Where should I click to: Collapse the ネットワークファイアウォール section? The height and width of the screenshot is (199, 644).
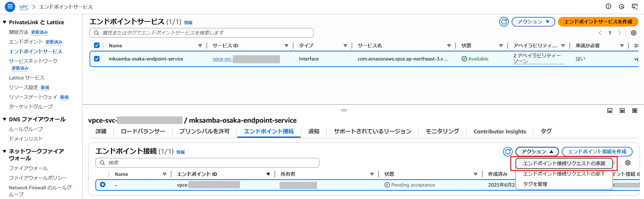click(4, 151)
